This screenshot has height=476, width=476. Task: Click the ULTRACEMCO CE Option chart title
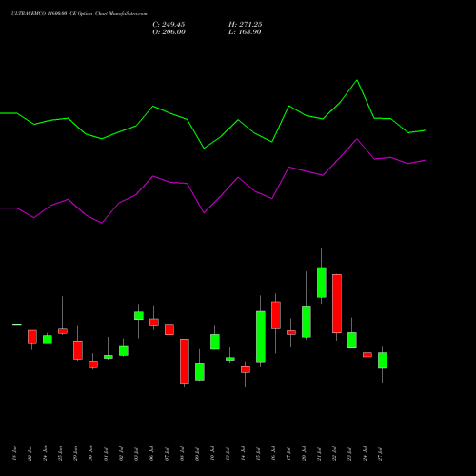(x=79, y=14)
